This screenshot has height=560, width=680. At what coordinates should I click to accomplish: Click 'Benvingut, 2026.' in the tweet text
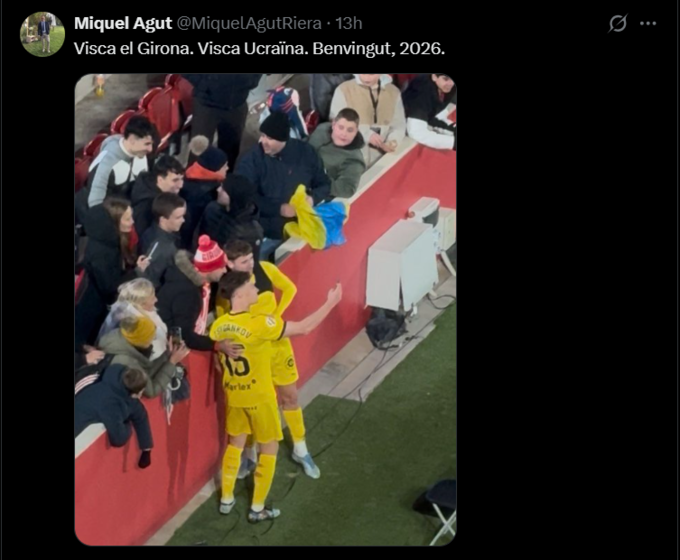click(x=379, y=49)
